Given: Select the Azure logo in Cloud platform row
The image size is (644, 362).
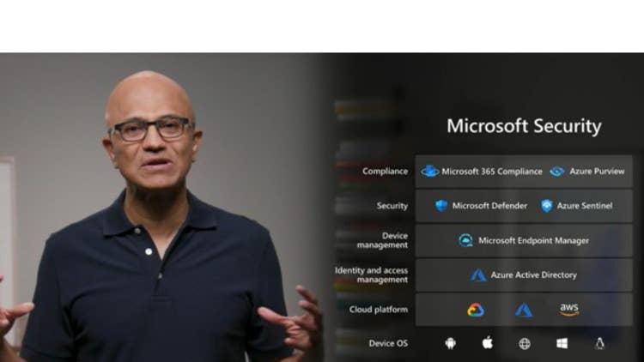Looking at the screenshot, I should point(524,310).
